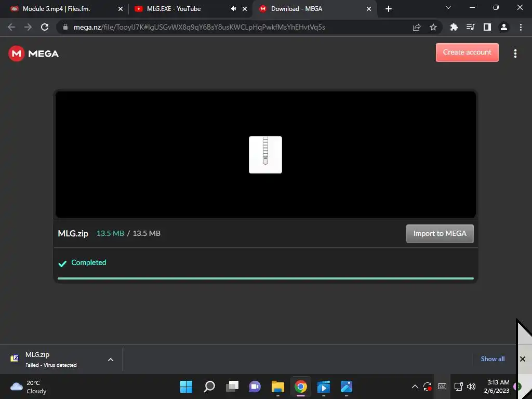Open the tab search dropdown
The width and height of the screenshot is (532, 399).
[x=448, y=7]
